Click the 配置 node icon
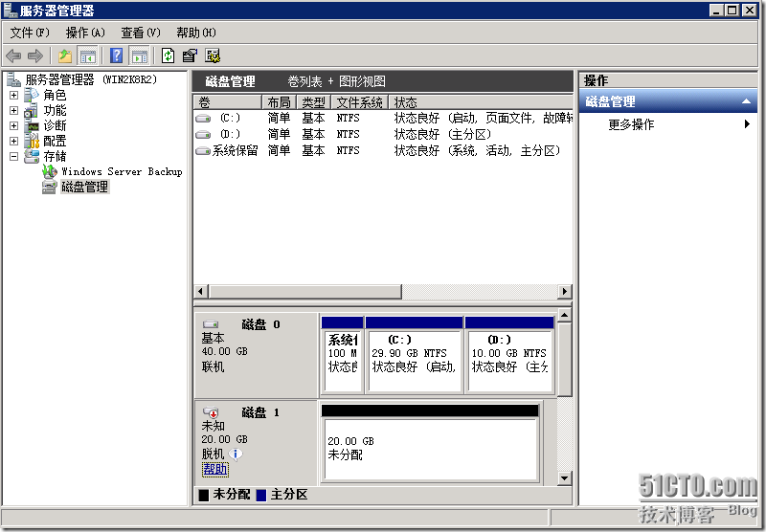Screen dimensions: 766x532 pos(32,141)
